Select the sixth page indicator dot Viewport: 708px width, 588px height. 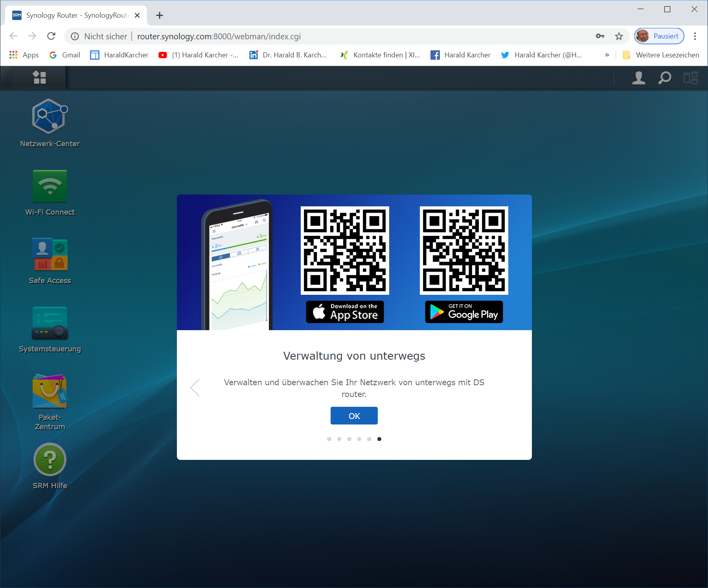click(x=379, y=439)
